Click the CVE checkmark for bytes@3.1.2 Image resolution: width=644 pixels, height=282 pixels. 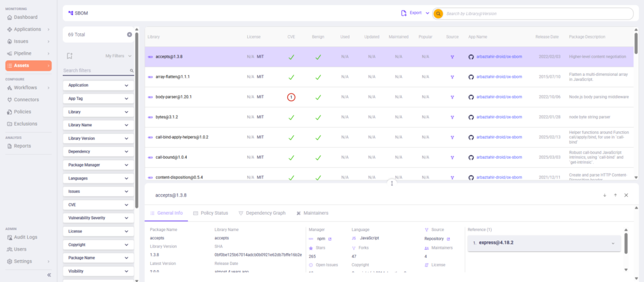click(x=291, y=117)
